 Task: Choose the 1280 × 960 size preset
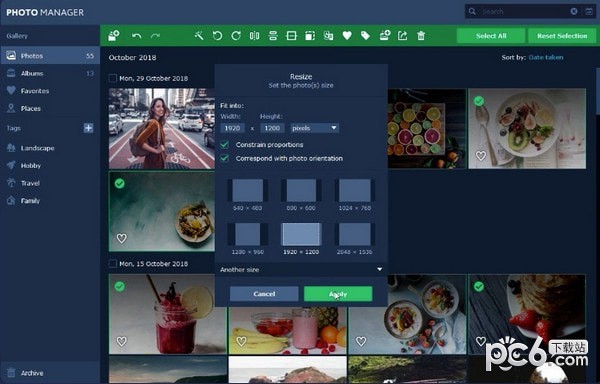248,239
